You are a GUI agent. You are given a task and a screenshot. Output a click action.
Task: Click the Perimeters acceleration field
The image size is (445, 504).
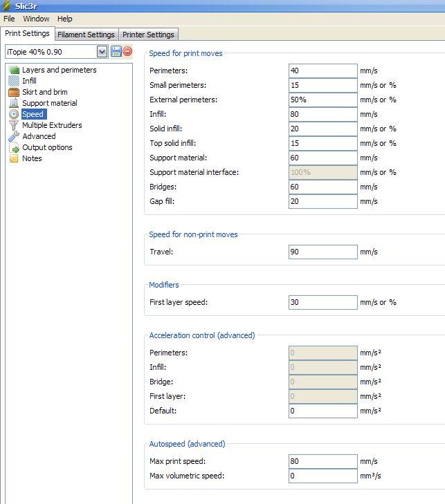point(323,353)
